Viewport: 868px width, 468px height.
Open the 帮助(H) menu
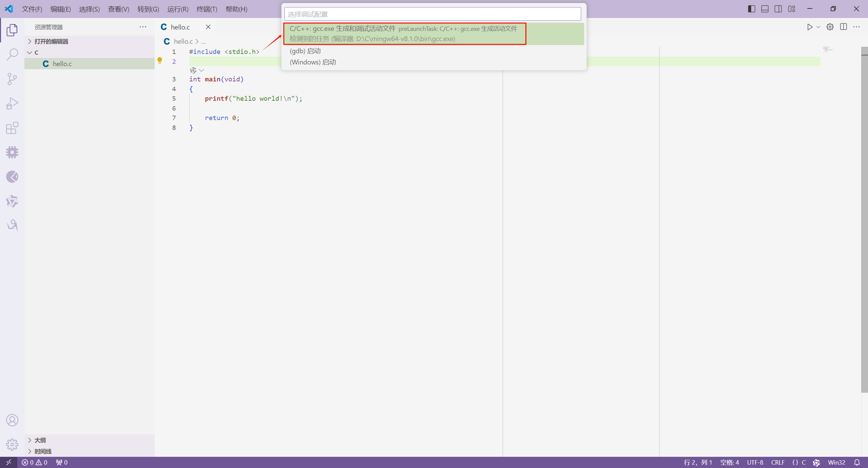(x=236, y=9)
